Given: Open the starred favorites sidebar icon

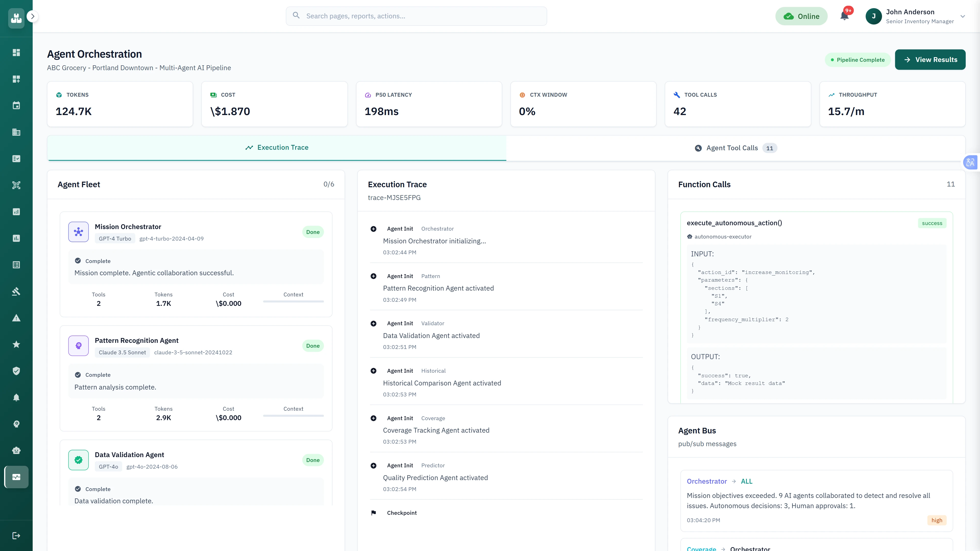Looking at the screenshot, I should (x=16, y=345).
